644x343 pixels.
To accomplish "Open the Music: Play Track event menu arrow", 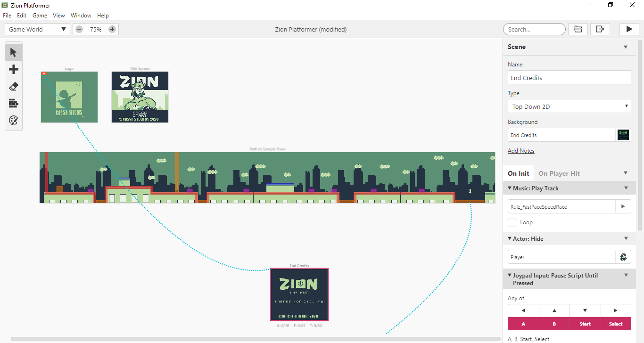I will [626, 188].
